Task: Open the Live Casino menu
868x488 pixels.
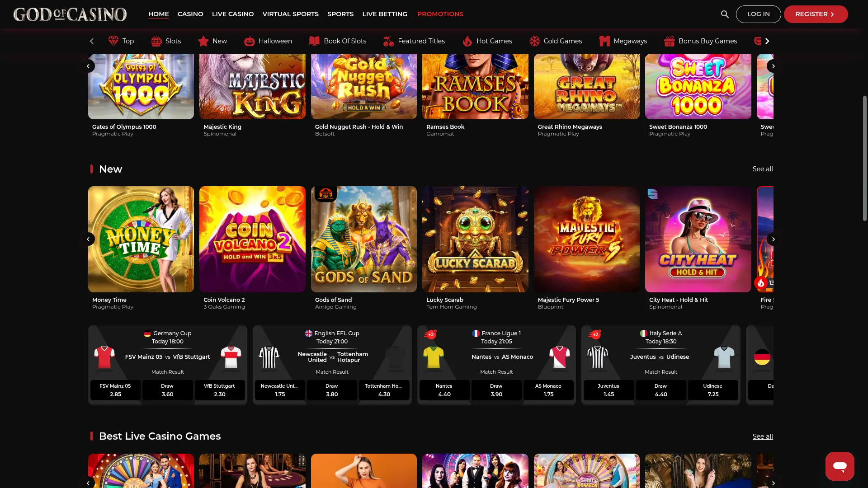Action: pos(232,14)
